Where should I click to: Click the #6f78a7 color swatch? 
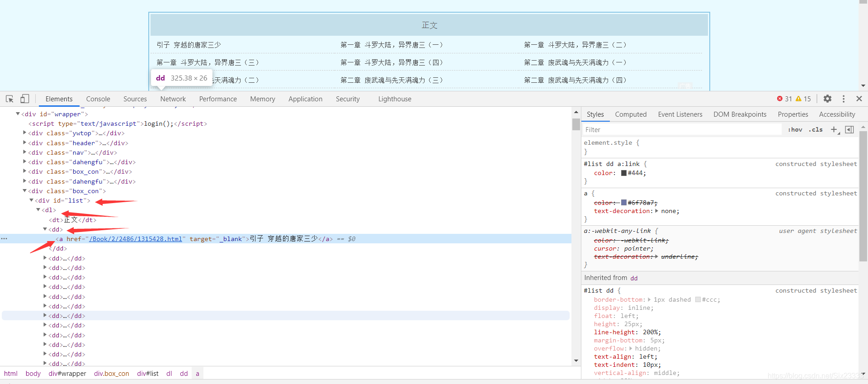[x=624, y=203]
